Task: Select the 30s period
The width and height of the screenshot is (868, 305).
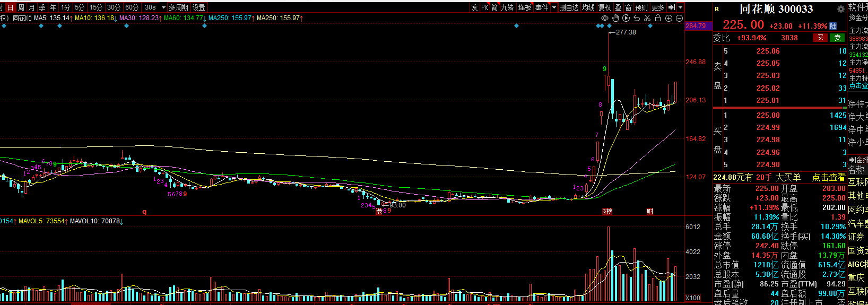Action: click(x=150, y=7)
